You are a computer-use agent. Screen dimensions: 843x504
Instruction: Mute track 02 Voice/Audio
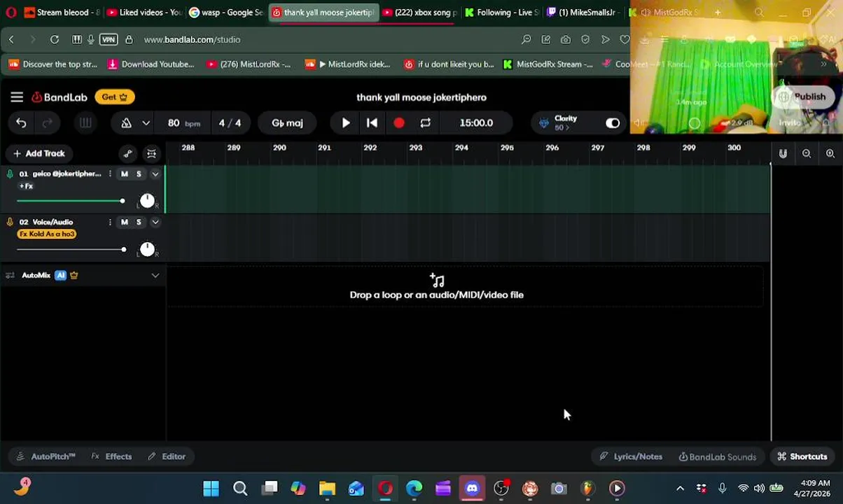coord(125,222)
